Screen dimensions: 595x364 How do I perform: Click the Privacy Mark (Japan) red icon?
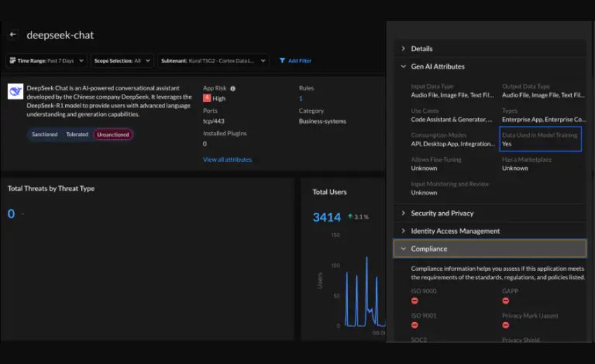(505, 325)
